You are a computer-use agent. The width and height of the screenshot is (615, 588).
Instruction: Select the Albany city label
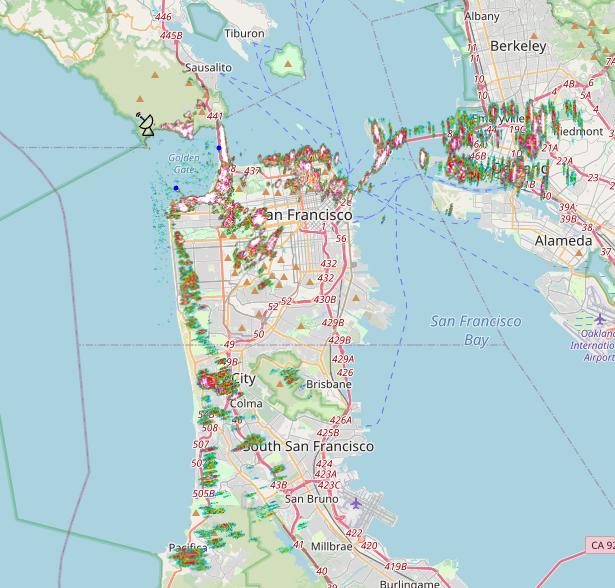pyautogui.click(x=482, y=16)
